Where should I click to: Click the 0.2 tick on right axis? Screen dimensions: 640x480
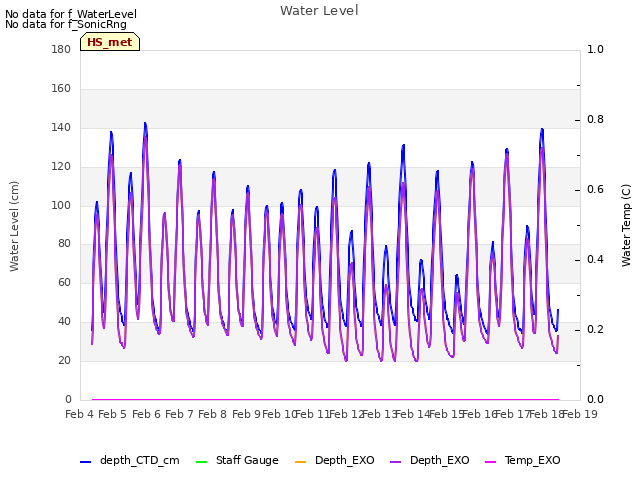tap(595, 329)
